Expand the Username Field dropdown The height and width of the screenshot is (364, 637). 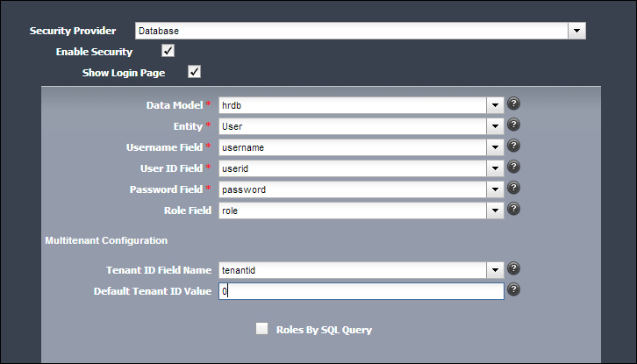click(496, 147)
